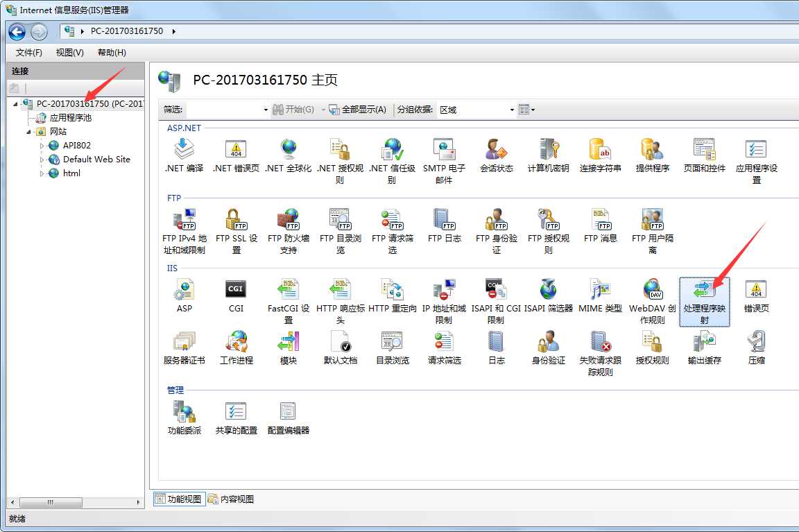Screen dimensions: 799x532
Task: Open the .NET 编译 feature
Action: pyautogui.click(x=184, y=156)
